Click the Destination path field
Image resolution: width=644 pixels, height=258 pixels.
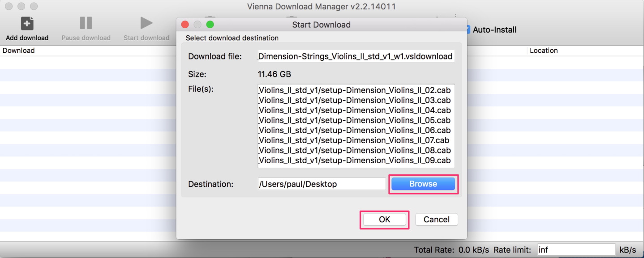click(322, 183)
